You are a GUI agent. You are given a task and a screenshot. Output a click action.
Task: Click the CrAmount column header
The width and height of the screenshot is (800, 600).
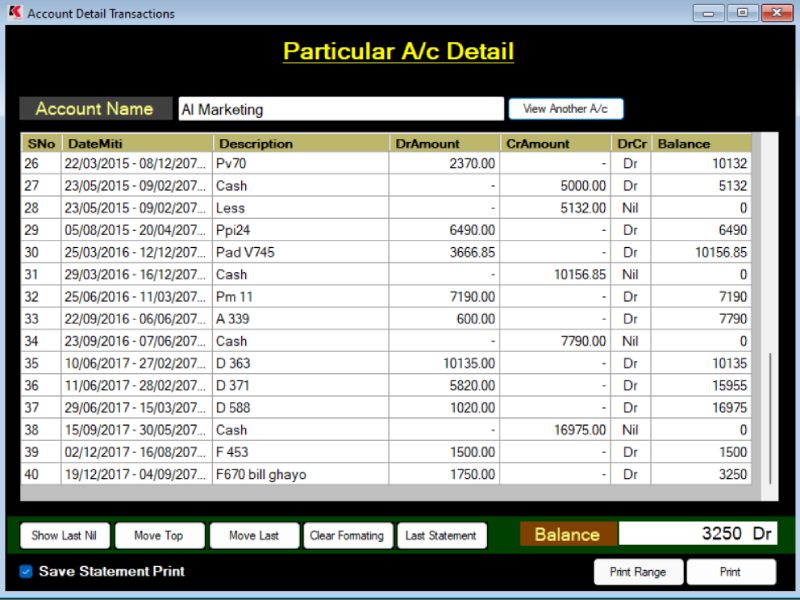coord(555,144)
